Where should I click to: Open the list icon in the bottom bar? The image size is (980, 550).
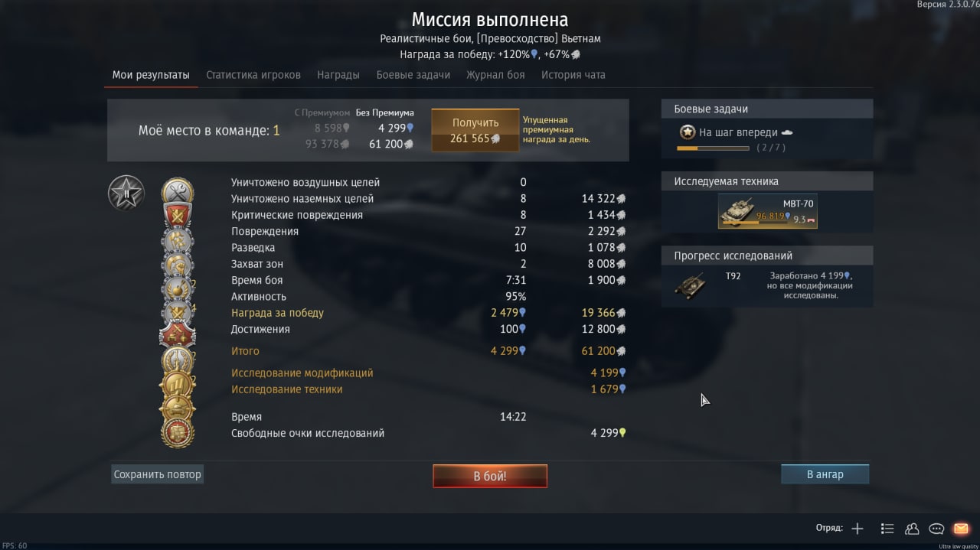coord(887,529)
